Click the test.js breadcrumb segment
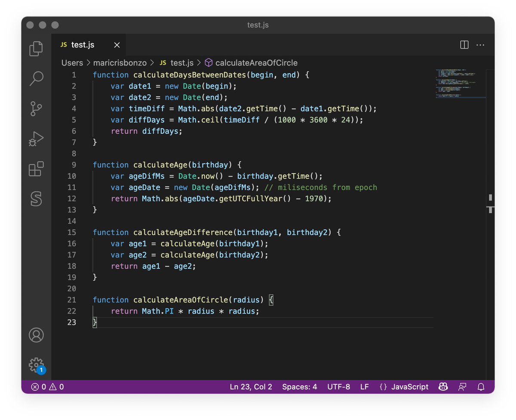 point(176,63)
